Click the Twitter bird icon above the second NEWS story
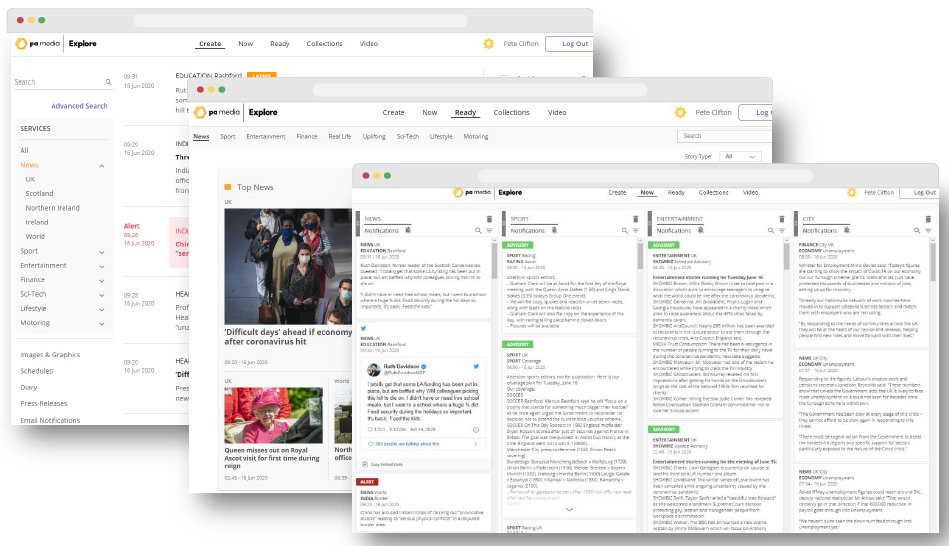 (x=363, y=329)
